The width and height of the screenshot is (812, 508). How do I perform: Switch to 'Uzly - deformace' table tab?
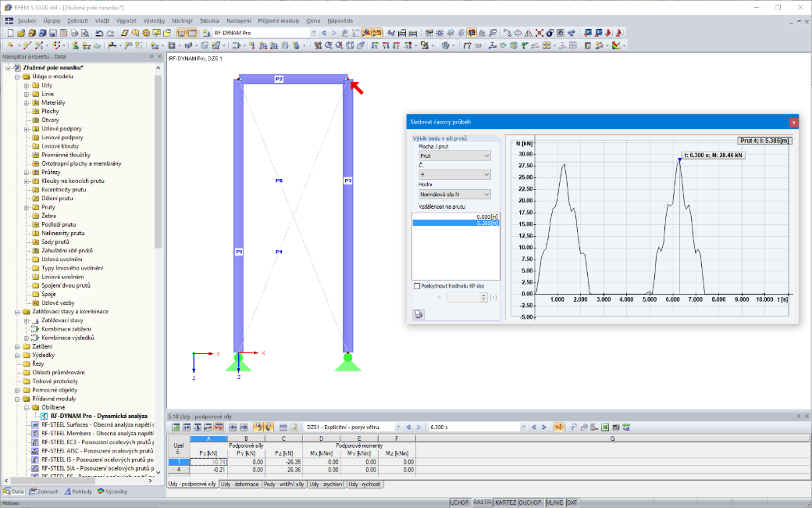(240, 484)
